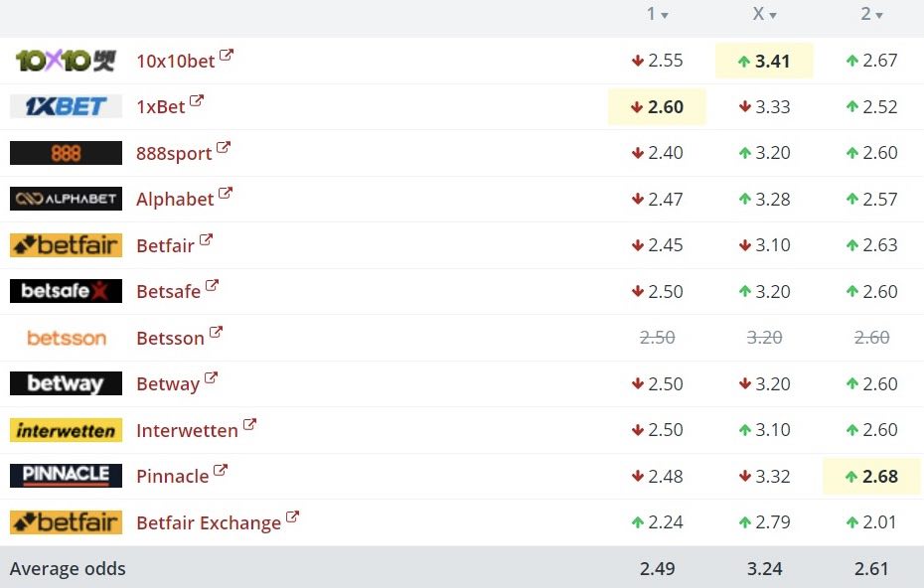Select highlighted 3.41 draw odds for 10x10bet
Screen dimensions: 924x588
[764, 61]
